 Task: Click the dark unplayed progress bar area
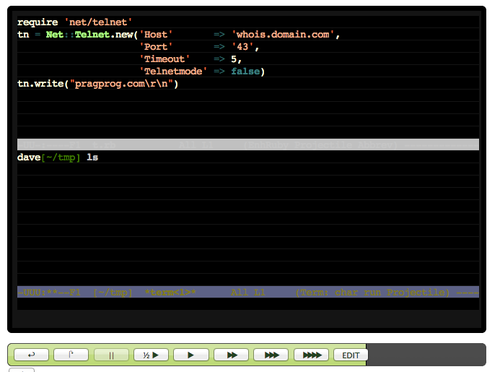(426, 355)
